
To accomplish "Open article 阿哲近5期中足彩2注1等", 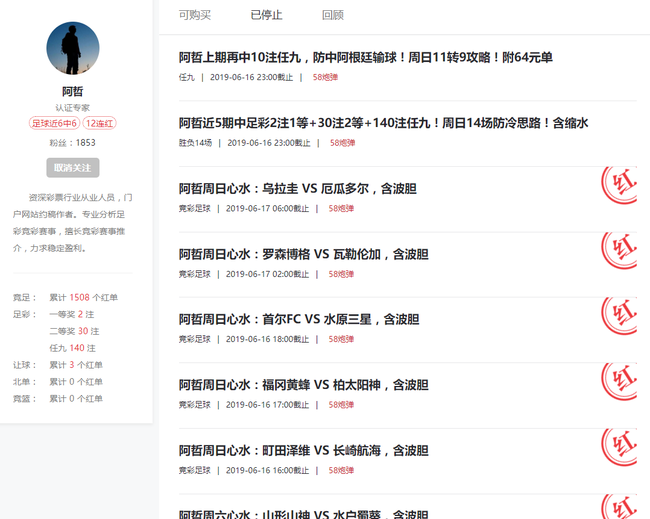I will 383,123.
